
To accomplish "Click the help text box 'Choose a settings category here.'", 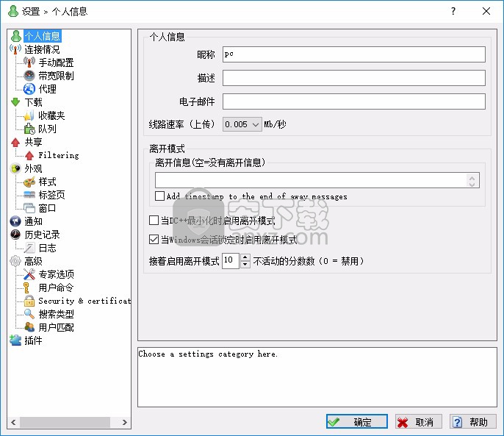I will coord(317,377).
